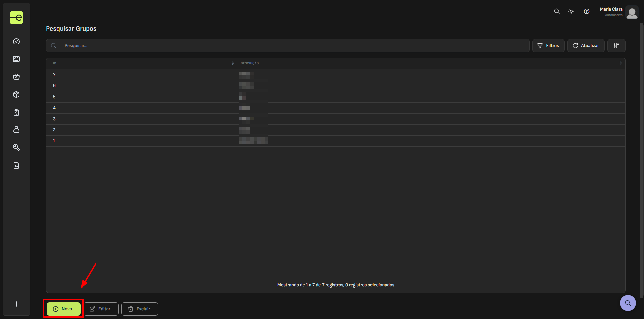Open the contacts card sidebar icon
The height and width of the screenshot is (319, 644).
tap(16, 59)
